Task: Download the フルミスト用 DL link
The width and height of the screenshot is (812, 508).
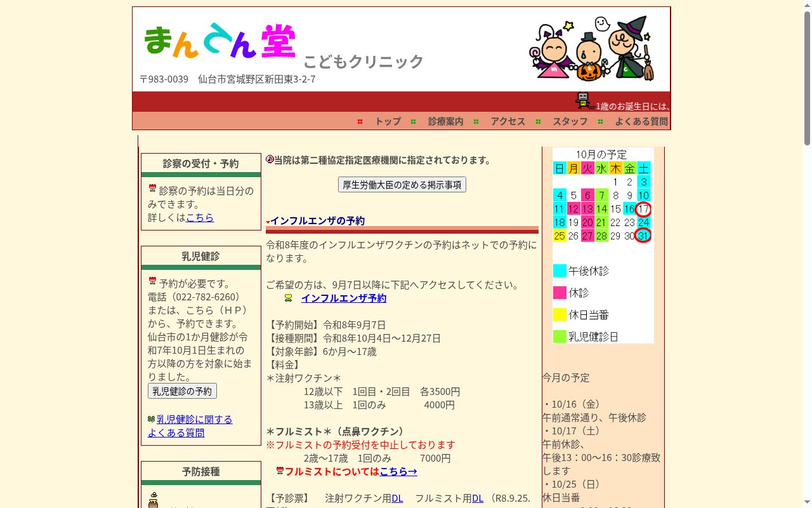Action: tap(478, 498)
